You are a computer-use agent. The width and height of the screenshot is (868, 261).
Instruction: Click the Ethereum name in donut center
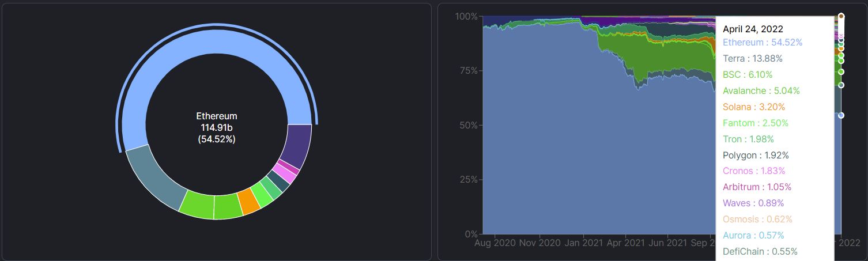pyautogui.click(x=216, y=116)
